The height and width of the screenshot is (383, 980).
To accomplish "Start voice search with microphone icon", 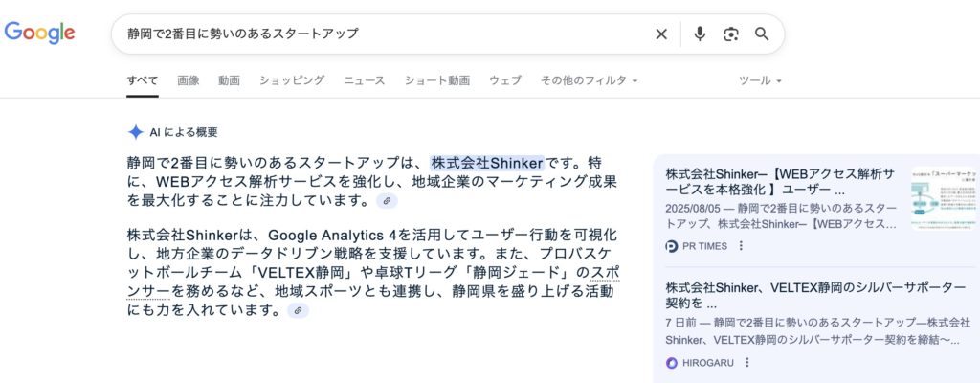I will coord(700,34).
